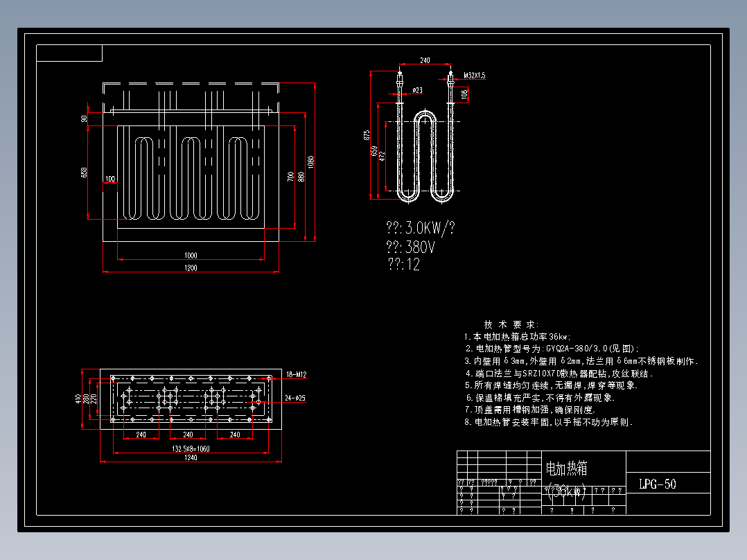Select the 410 dimension text
The width and height of the screenshot is (747, 560).
click(x=78, y=399)
